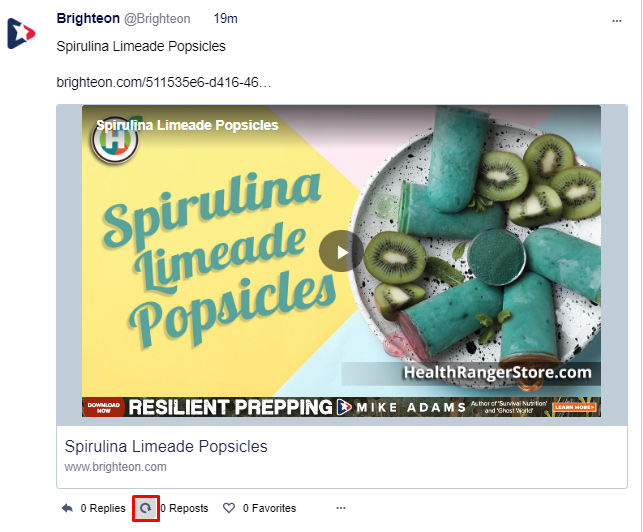This screenshot has height=532, width=643.
Task: Click the 0 Reposts count
Action: (x=185, y=508)
